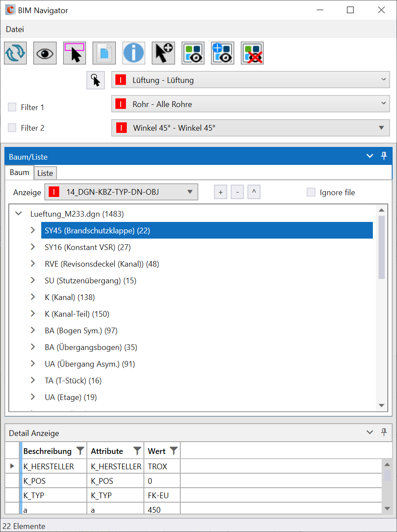Select the rectangle selection cursor tool
The height and width of the screenshot is (532, 397).
75,53
